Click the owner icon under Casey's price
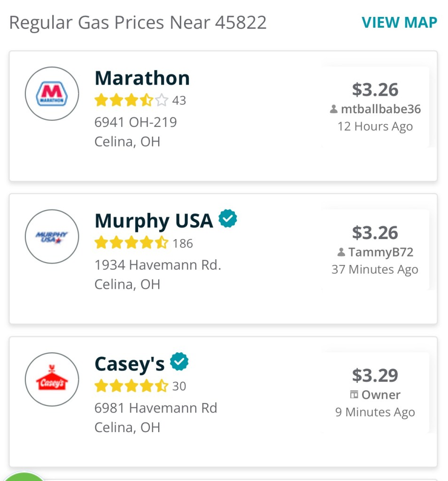Image resolution: width=448 pixels, height=481 pixels. point(355,395)
